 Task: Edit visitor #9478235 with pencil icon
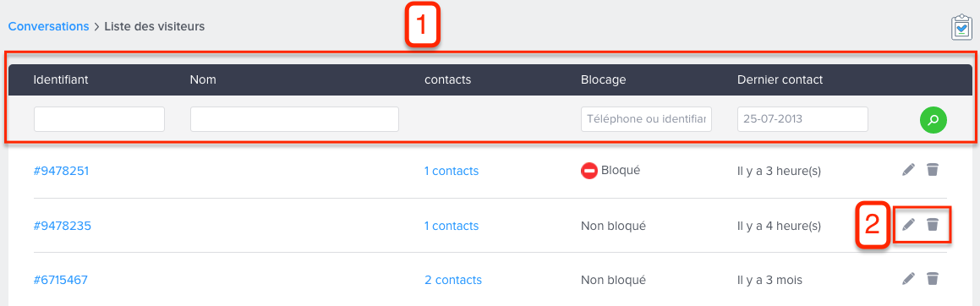(x=909, y=224)
